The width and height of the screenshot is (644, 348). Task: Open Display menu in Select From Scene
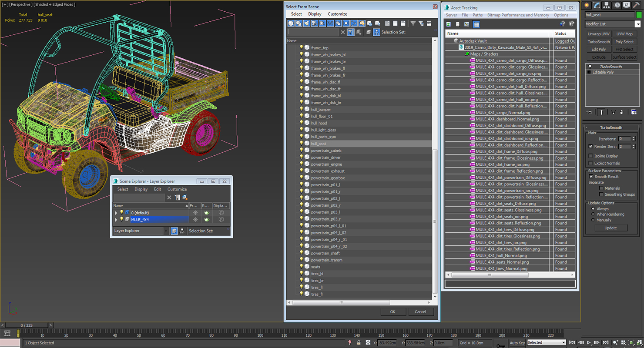point(315,14)
